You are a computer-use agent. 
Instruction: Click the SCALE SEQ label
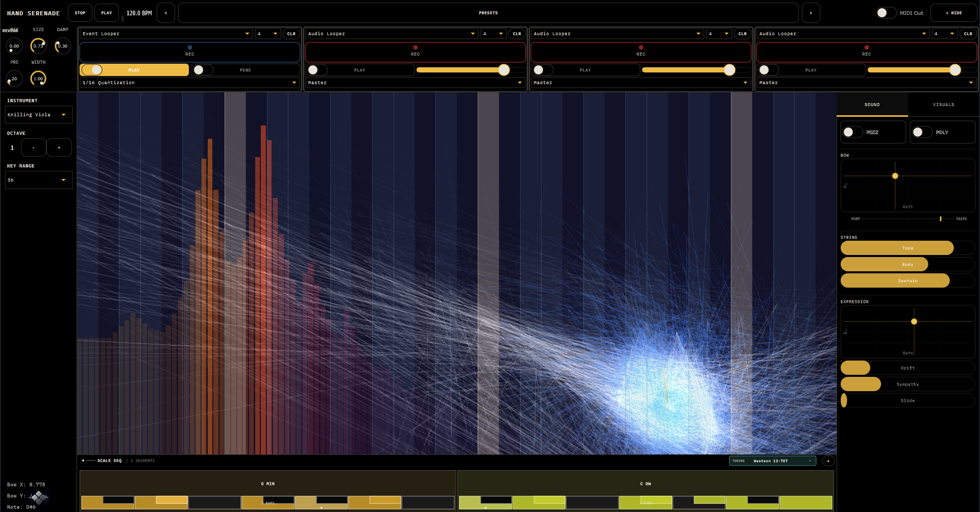[x=109, y=460]
